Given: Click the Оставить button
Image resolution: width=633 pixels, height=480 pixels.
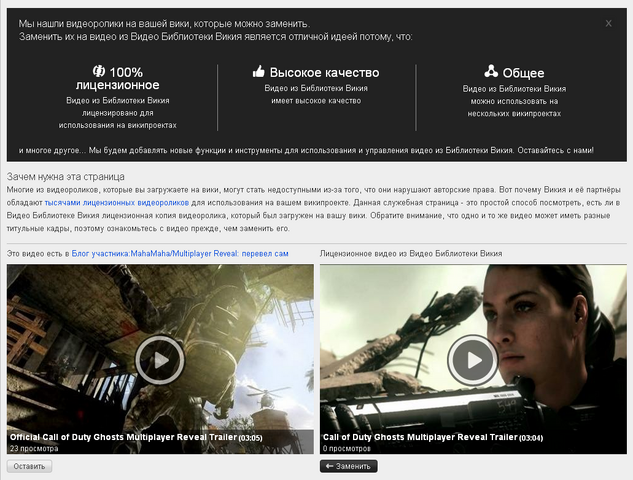Looking at the screenshot, I should coord(29,466).
